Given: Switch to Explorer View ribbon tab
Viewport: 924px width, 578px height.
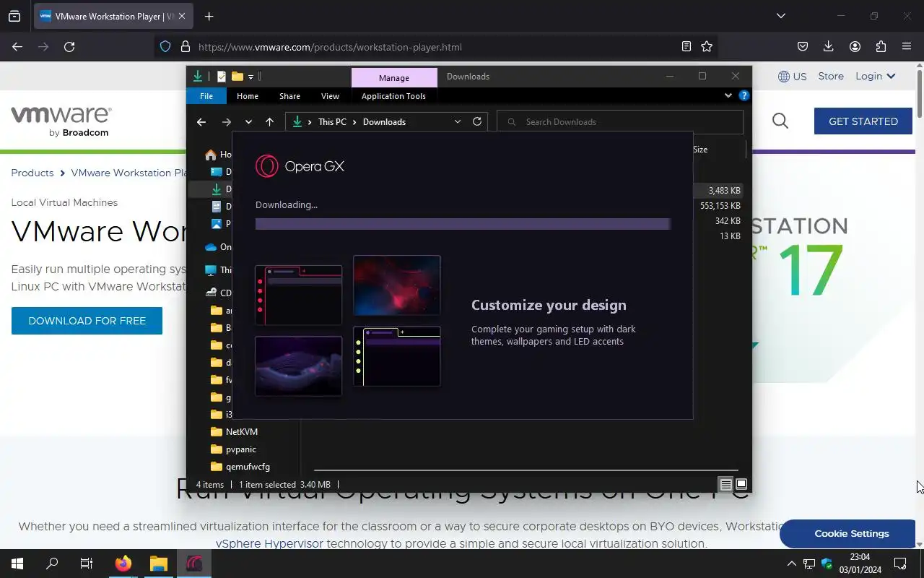Looking at the screenshot, I should click(x=330, y=96).
